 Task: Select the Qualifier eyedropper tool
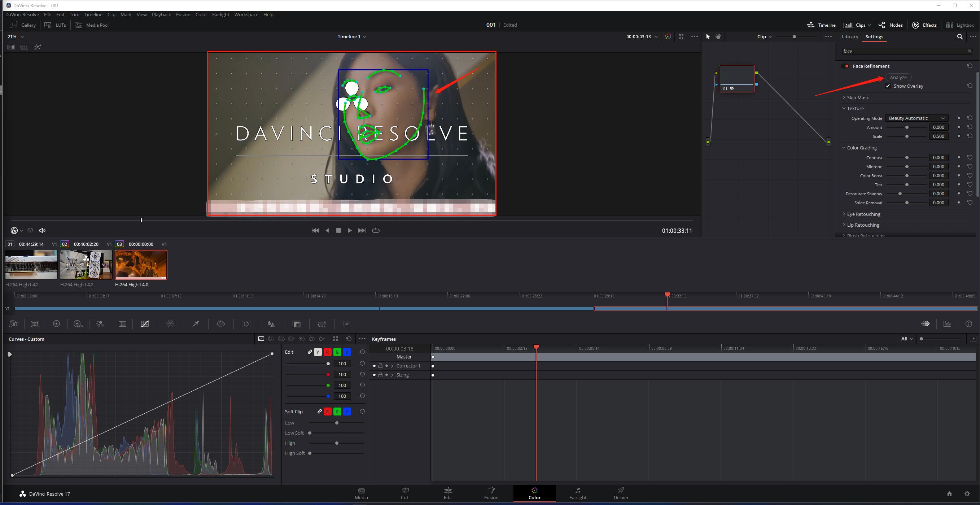(x=196, y=324)
